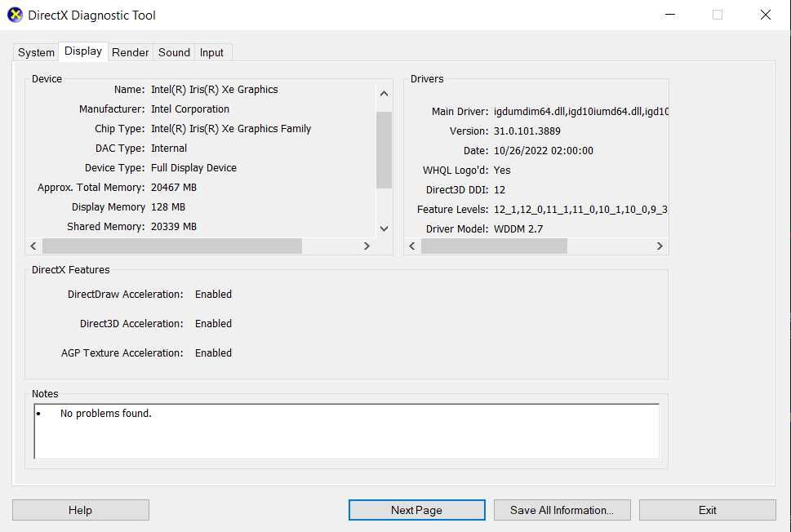Click total memory value '20467 MB'
Viewport: 791px width, 532px height.
pyautogui.click(x=174, y=188)
